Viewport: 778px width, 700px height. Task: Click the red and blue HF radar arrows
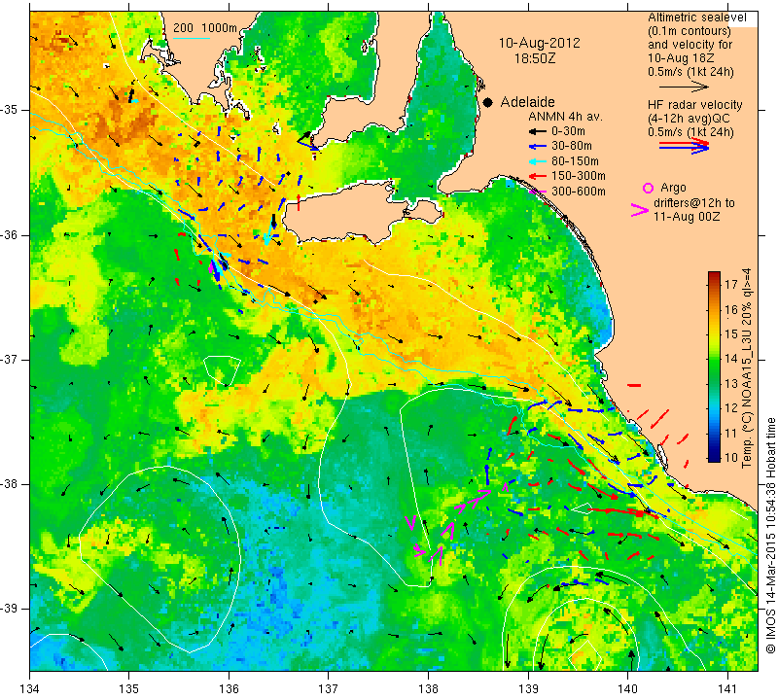[x=685, y=146]
